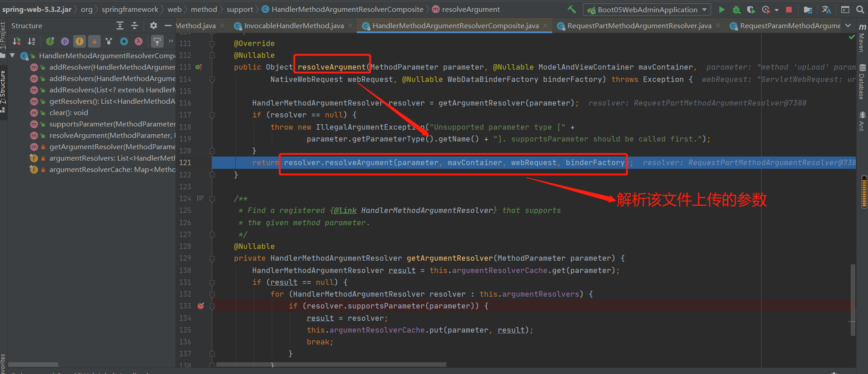
Task: Close the HandlerMethodArgumentResolverComposite.java tab
Action: [545, 26]
